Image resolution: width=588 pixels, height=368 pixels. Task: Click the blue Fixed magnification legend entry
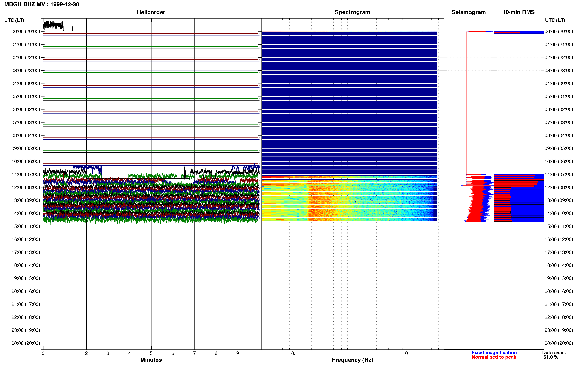494,352
